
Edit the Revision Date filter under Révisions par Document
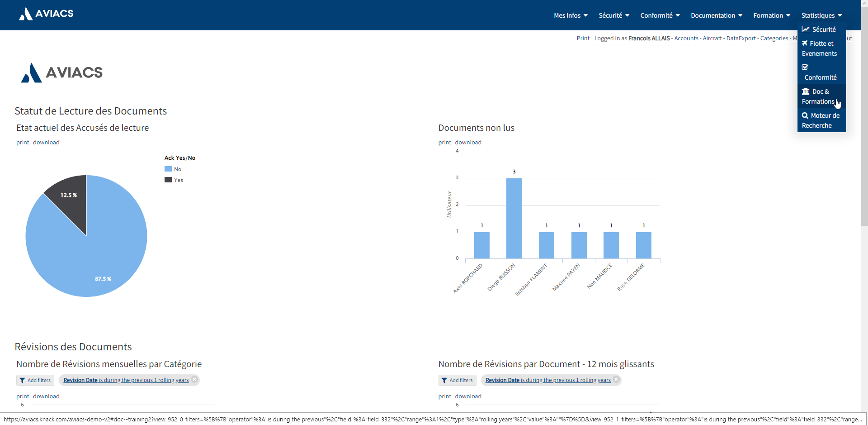click(x=548, y=380)
